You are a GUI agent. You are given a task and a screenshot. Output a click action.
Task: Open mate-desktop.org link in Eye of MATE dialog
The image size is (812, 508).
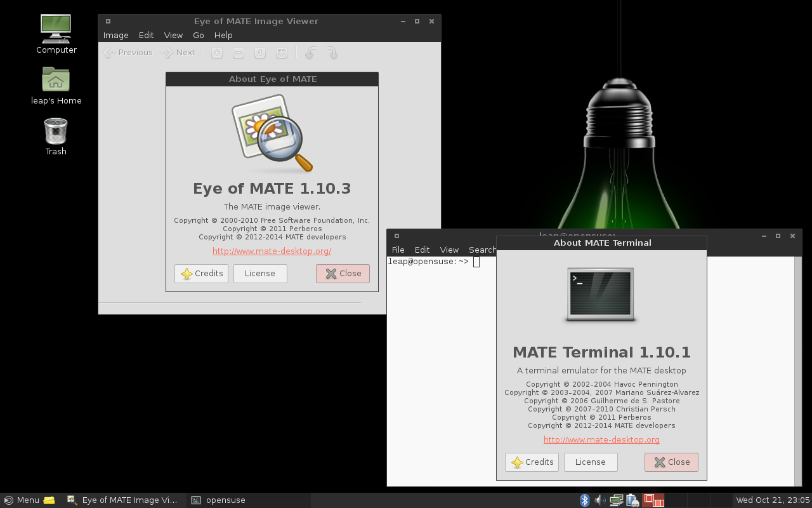click(x=272, y=251)
